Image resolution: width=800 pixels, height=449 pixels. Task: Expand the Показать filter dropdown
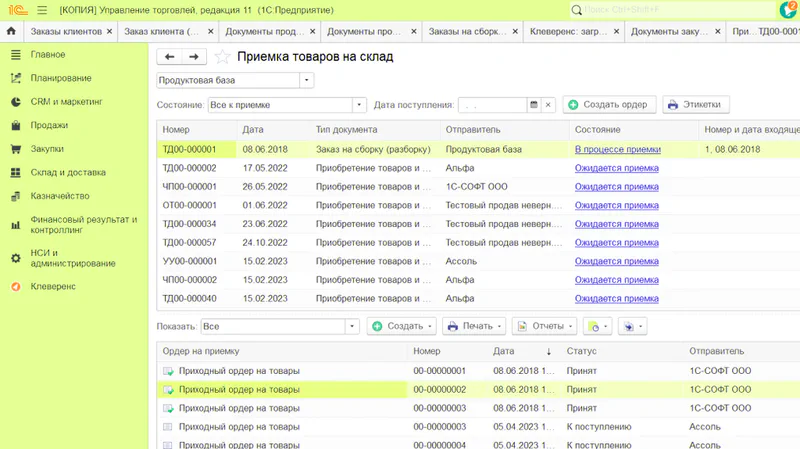(351, 327)
